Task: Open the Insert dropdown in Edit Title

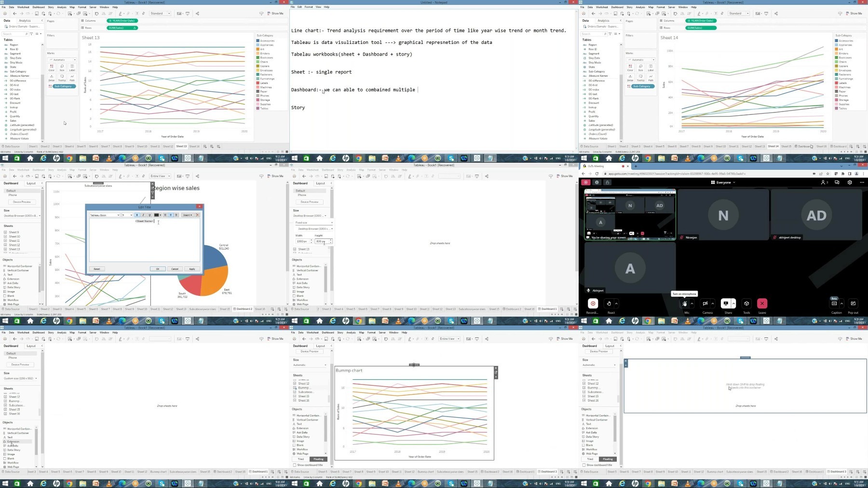Action: pos(188,215)
